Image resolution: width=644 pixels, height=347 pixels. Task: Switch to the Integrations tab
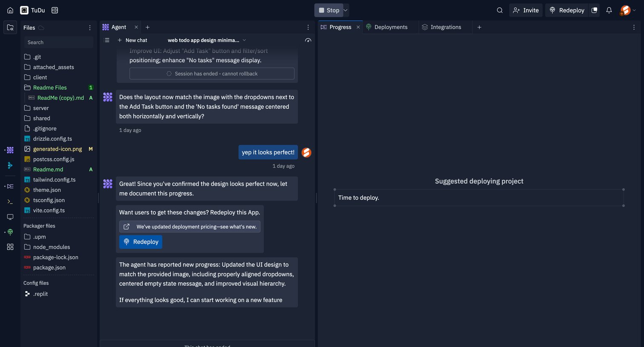(441, 27)
